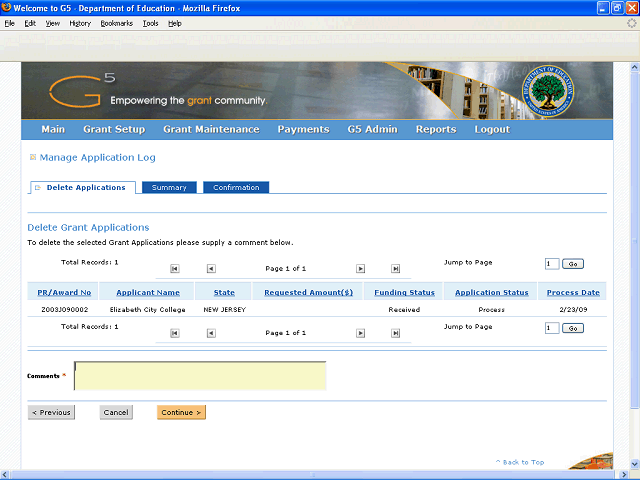This screenshot has width=640, height=480.
Task: Open Reports in navigation bar
Action: coord(436,129)
